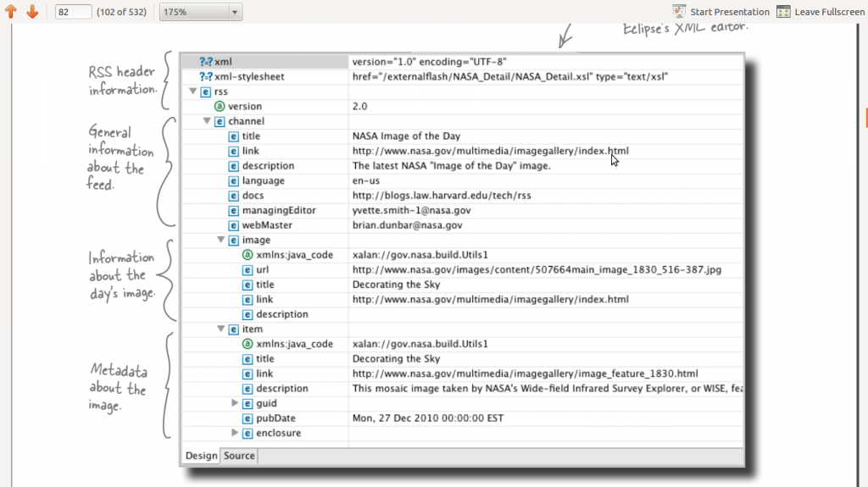Image resolution: width=868 pixels, height=487 pixels.
Task: Expand the enclosure element node
Action: (x=234, y=433)
